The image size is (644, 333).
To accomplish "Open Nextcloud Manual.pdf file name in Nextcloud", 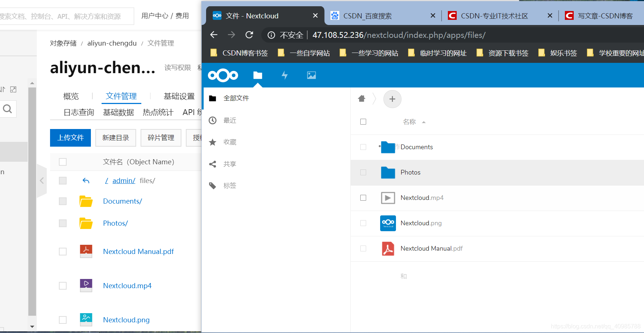I will (432, 248).
